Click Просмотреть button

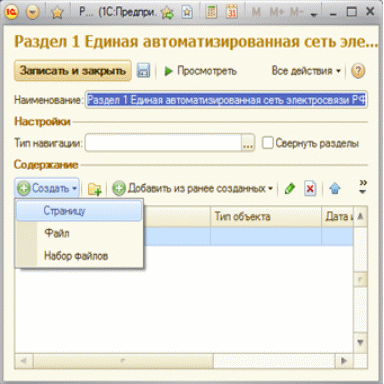coord(201,71)
